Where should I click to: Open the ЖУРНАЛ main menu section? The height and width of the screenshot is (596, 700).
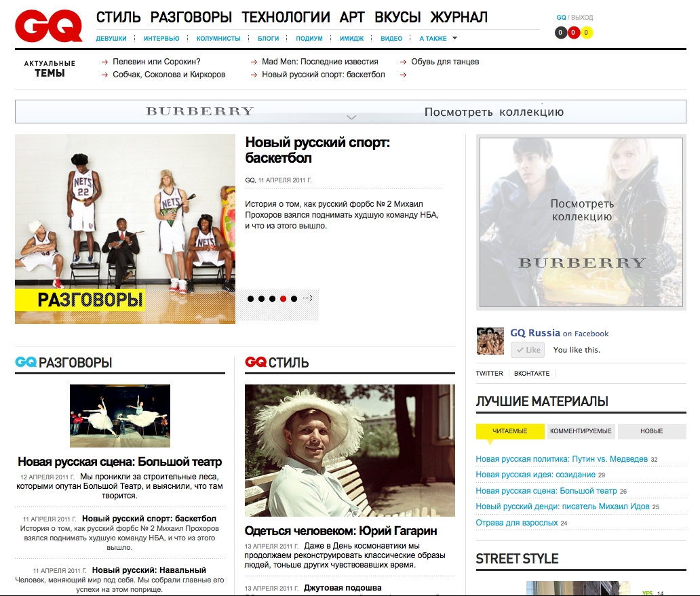pos(459,17)
